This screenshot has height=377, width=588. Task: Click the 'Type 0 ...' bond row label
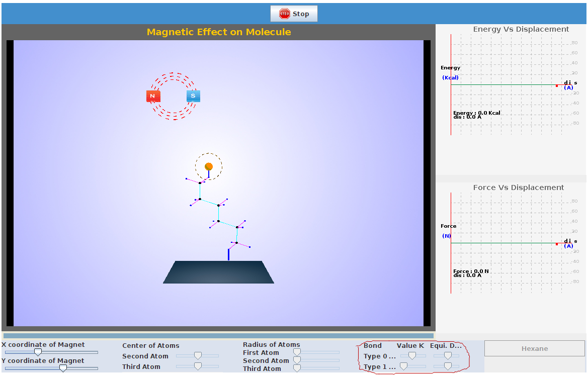coord(379,356)
